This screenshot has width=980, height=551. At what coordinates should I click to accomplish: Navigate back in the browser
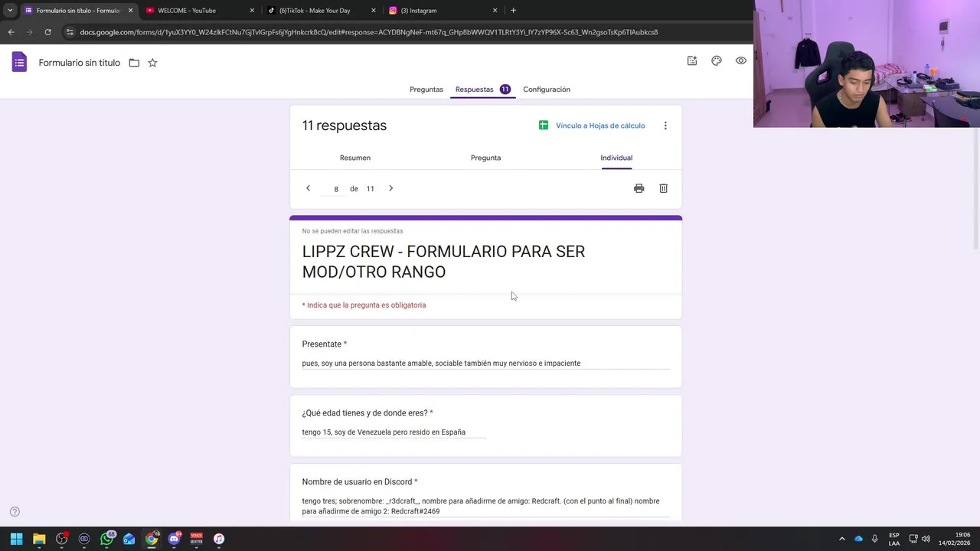pos(11,32)
